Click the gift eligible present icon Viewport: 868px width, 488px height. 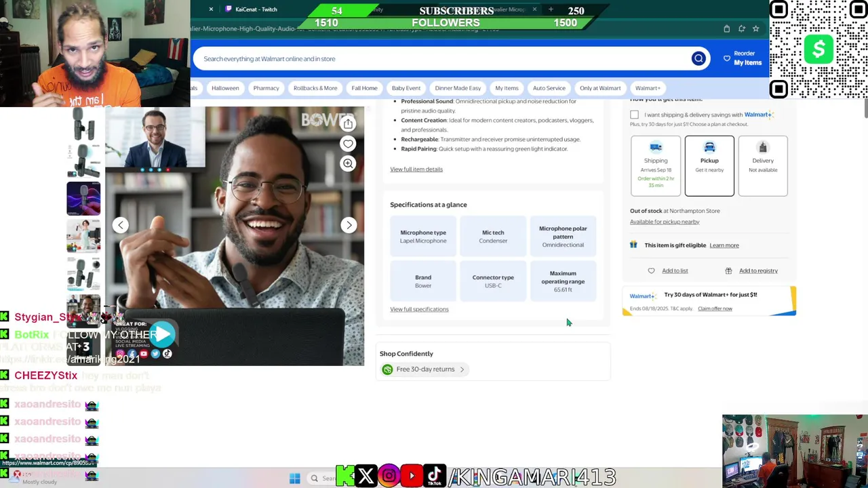633,245
